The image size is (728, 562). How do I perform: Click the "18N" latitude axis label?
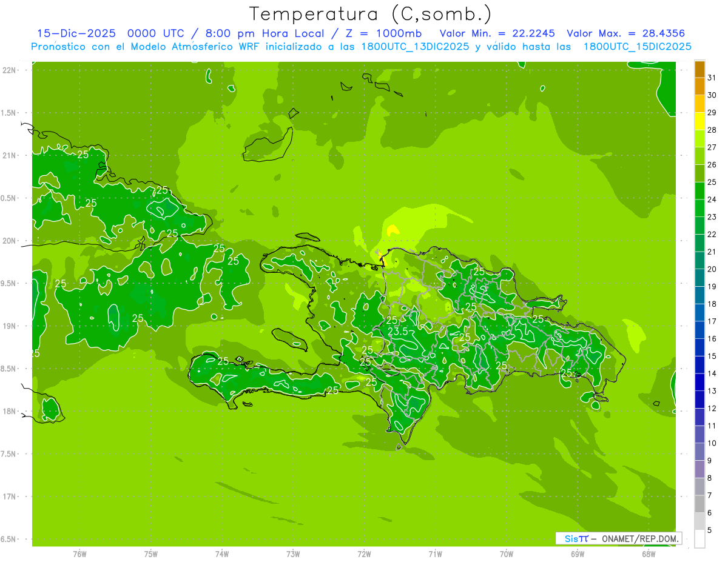pos(9,411)
